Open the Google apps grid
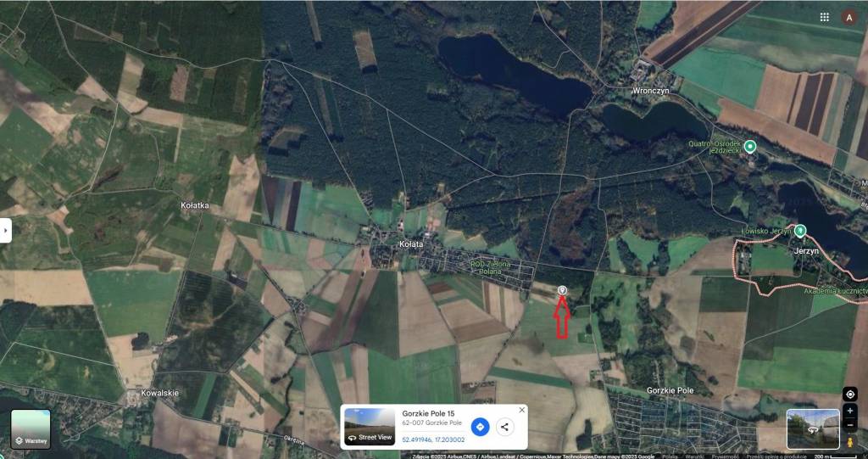The width and height of the screenshot is (868, 459). click(824, 17)
